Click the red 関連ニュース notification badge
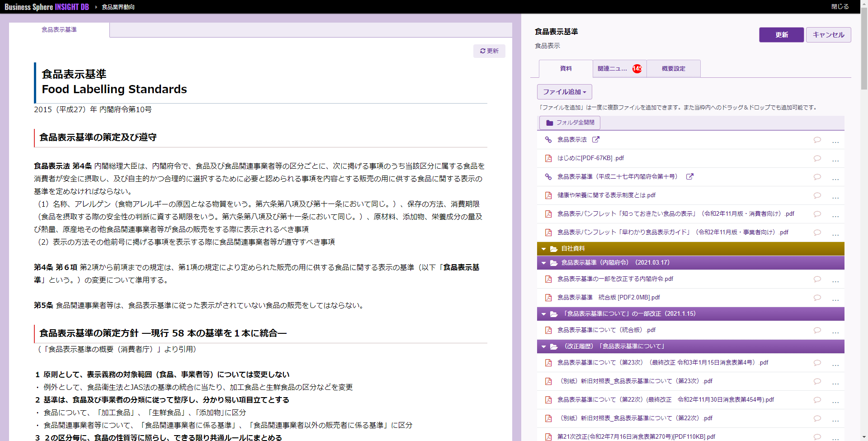 pyautogui.click(x=637, y=69)
